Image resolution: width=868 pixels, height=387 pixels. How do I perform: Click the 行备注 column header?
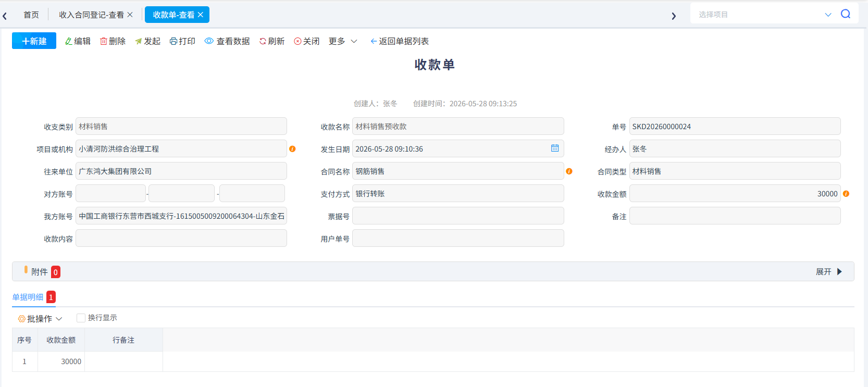(x=123, y=340)
